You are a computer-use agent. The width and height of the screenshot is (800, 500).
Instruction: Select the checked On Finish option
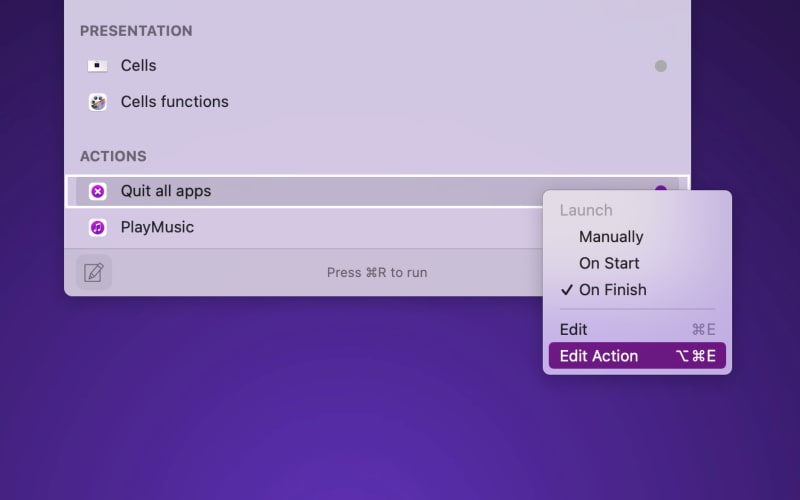point(637,290)
